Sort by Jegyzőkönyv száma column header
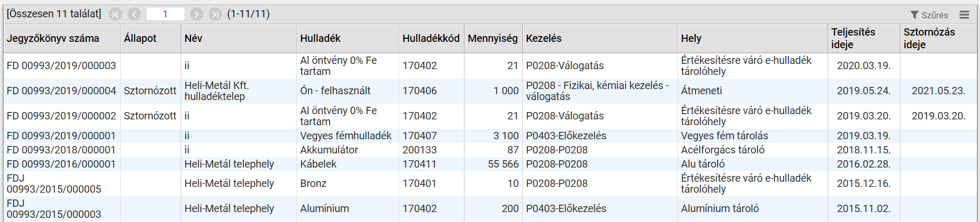 click(x=62, y=38)
